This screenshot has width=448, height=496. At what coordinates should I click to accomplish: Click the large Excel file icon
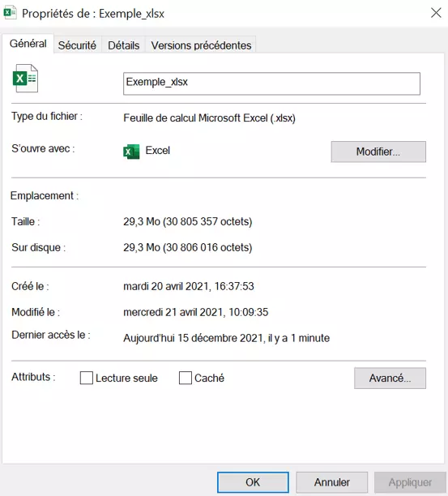coord(25,79)
